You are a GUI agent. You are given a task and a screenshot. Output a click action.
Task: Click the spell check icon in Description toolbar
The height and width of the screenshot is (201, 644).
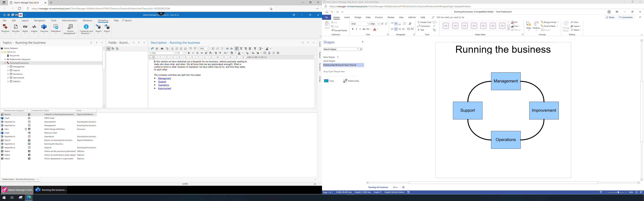point(167,49)
